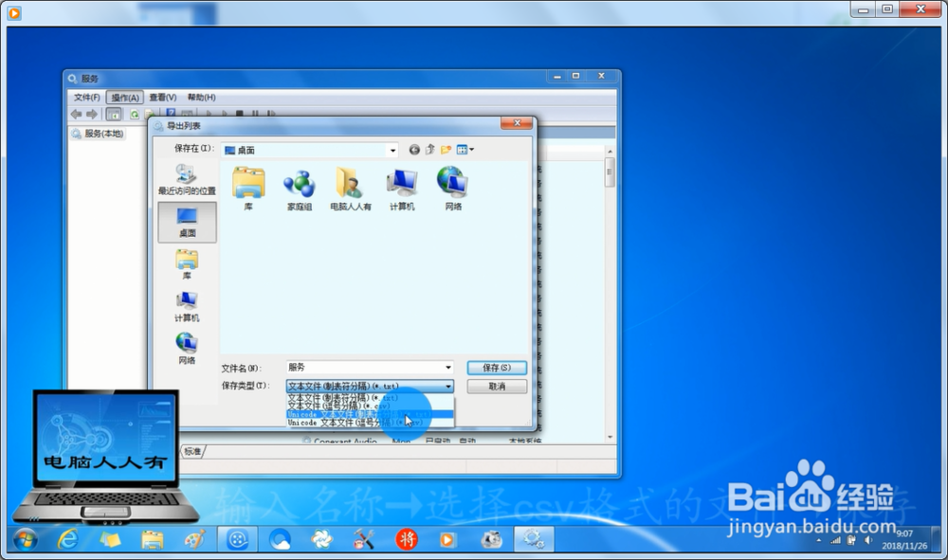Toggle the console tree icon in Services toolbar
Viewport: 948px width, 560px height.
tap(114, 114)
